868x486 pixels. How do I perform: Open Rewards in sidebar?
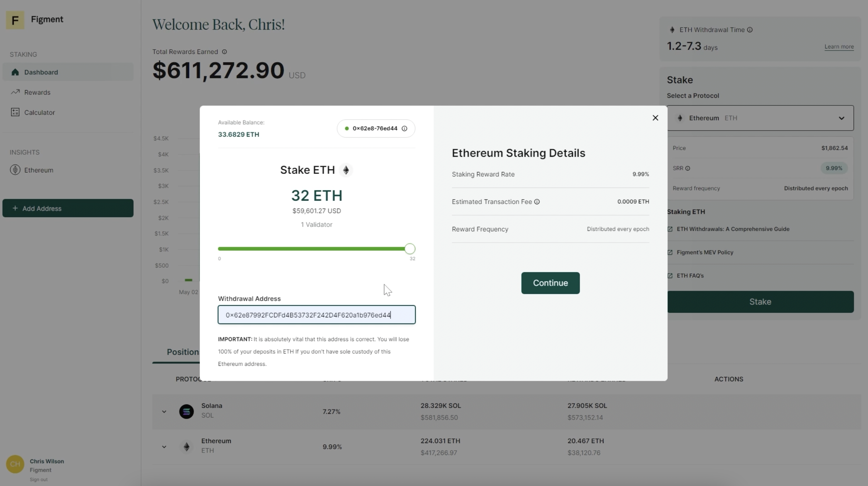37,92
